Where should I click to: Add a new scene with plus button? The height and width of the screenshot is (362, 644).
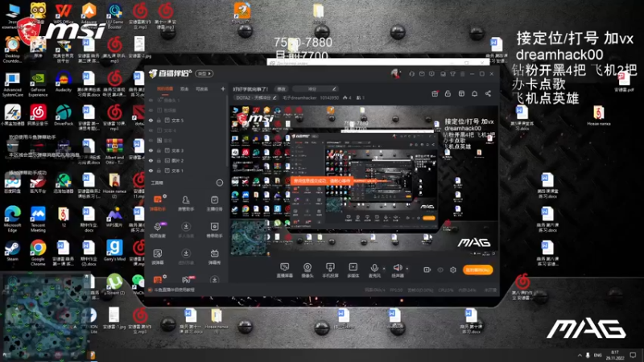coord(223,88)
